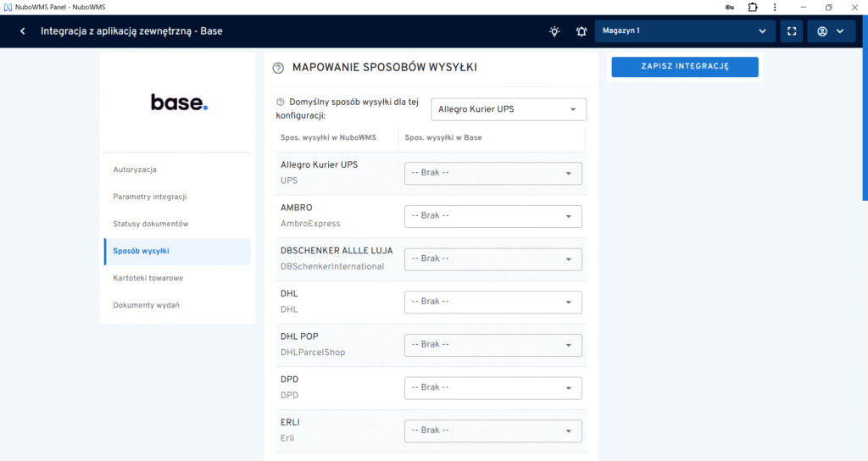The width and height of the screenshot is (868, 461).
Task: Open Parametry integracji in sidebar
Action: 150,197
